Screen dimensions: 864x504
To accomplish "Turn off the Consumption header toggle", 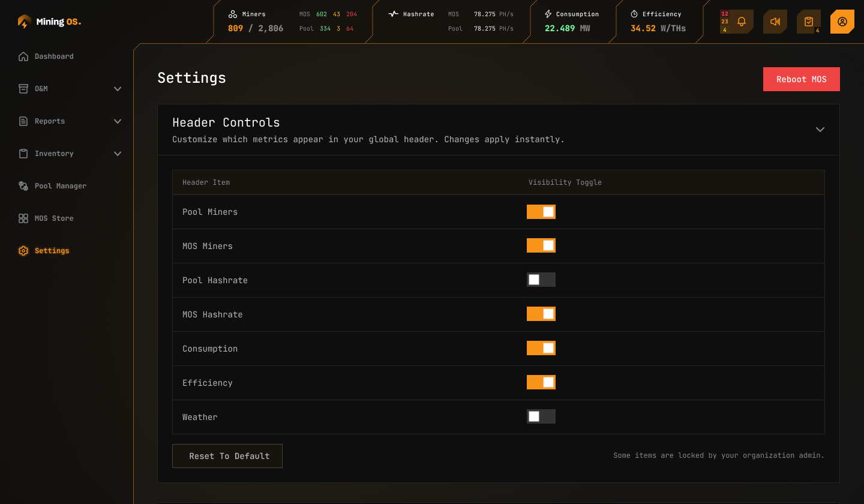I will click(x=541, y=348).
